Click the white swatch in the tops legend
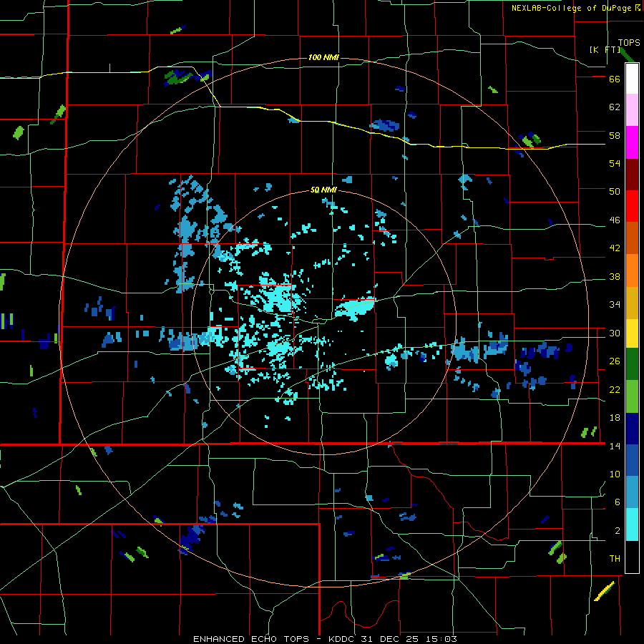 (632, 79)
